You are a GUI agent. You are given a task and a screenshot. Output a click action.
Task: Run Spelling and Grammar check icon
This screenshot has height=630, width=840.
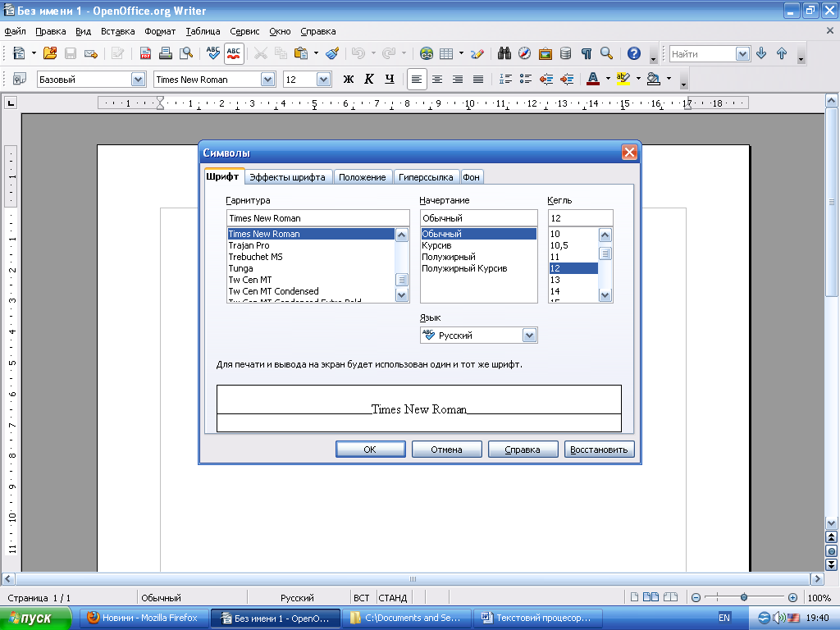tap(212, 53)
